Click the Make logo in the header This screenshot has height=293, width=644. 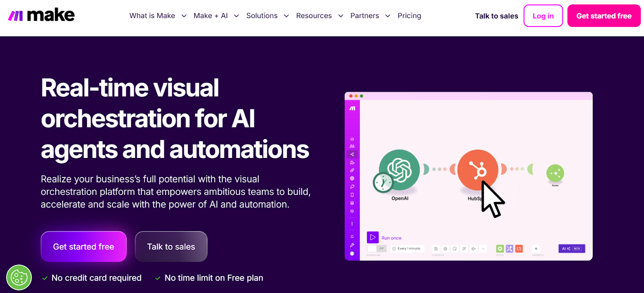[x=41, y=16]
